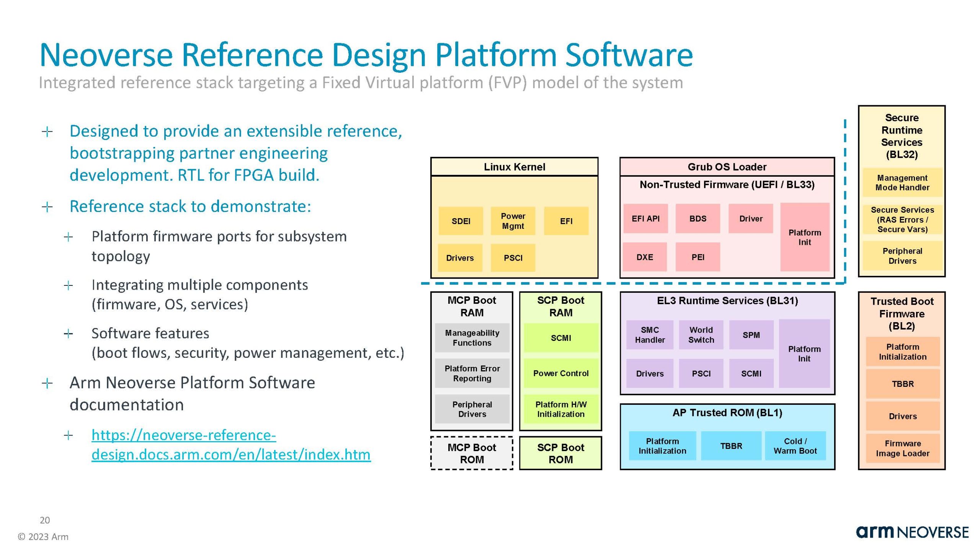Click the Platform Init block under UEFI
The image size is (980, 551).
click(x=804, y=237)
